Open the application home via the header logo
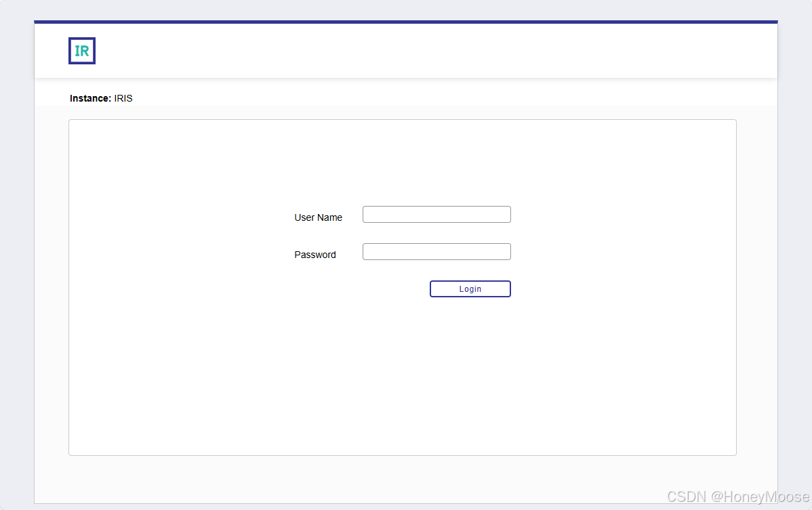This screenshot has width=812, height=510. [81, 50]
